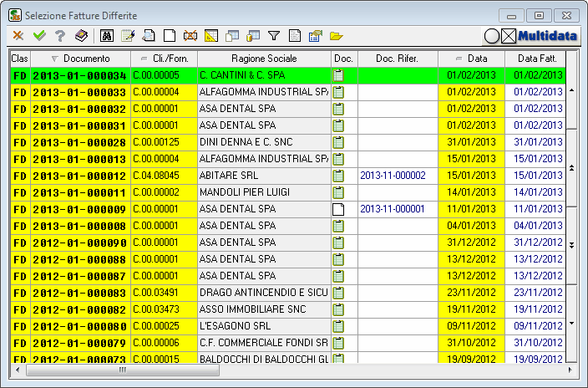Click C. CANTINI & C. SPA cell
This screenshot has width=588, height=388.
pos(265,75)
